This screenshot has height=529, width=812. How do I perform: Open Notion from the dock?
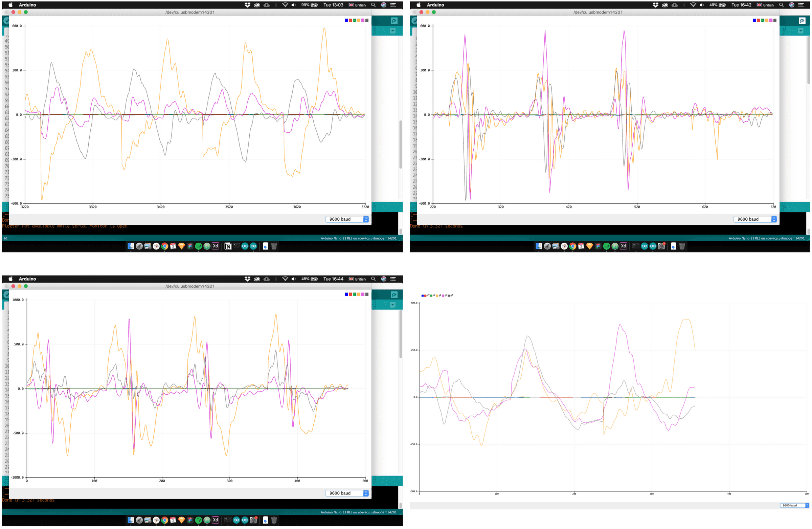click(228, 246)
